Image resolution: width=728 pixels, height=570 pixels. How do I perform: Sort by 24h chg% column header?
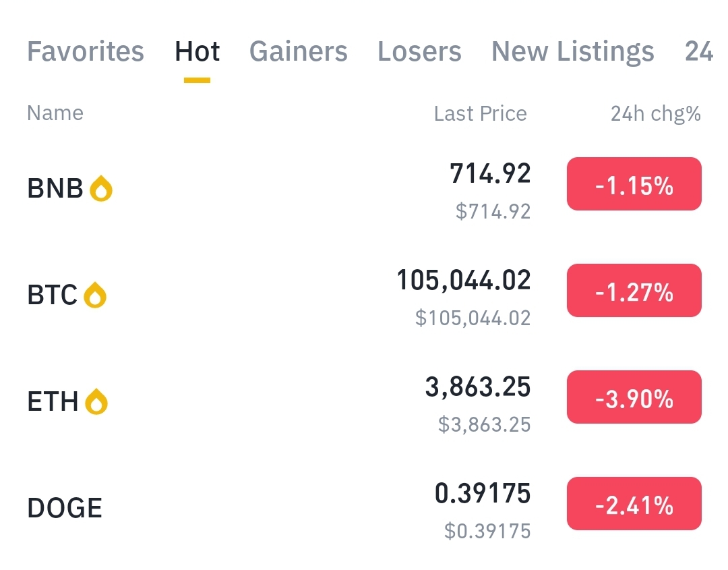coord(655,114)
